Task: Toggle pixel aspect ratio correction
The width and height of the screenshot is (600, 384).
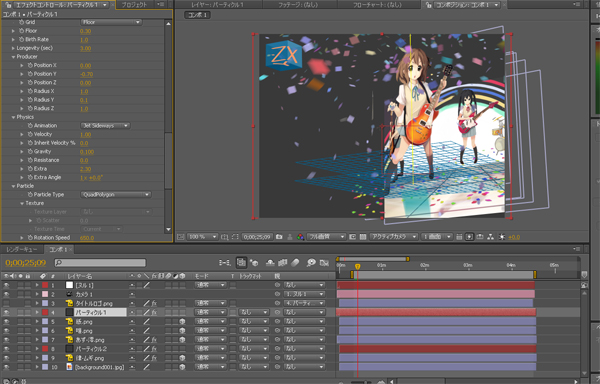Action: point(459,237)
